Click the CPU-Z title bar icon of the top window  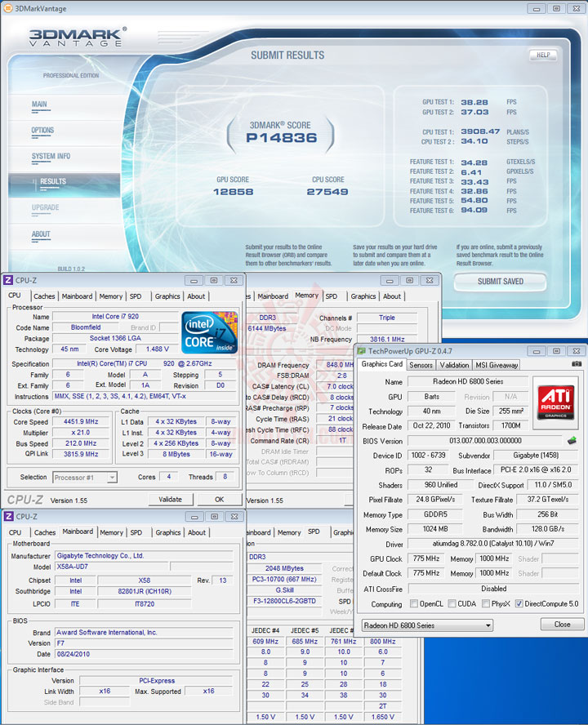8,280
